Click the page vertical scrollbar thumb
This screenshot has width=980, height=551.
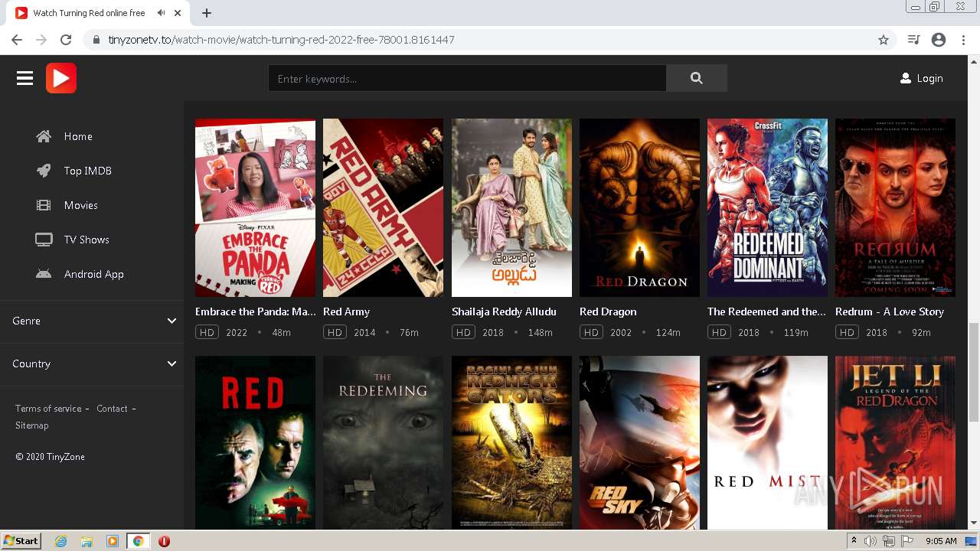(x=974, y=371)
